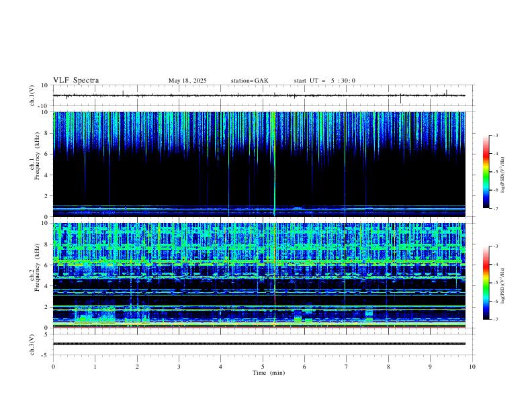Click time axis tick label 9
This screenshot has width=532, height=411.
coord(430,367)
